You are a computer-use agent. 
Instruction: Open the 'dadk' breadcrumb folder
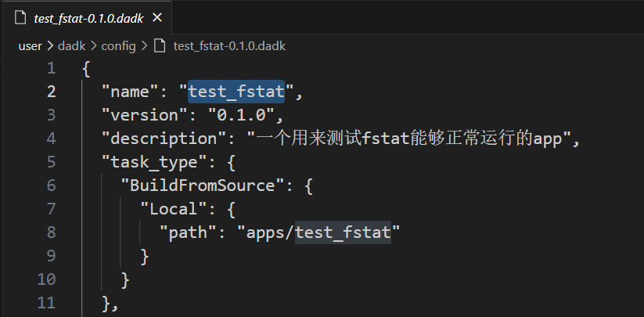click(x=71, y=46)
